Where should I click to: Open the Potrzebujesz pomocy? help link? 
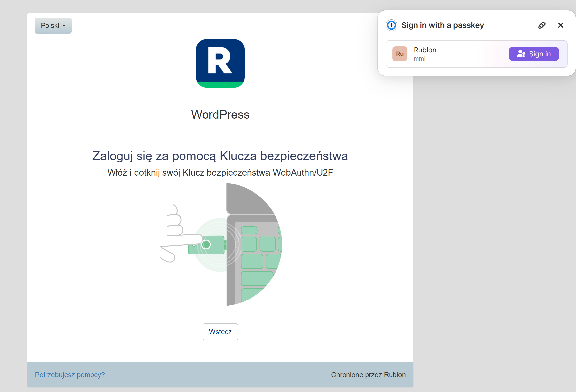coord(70,375)
